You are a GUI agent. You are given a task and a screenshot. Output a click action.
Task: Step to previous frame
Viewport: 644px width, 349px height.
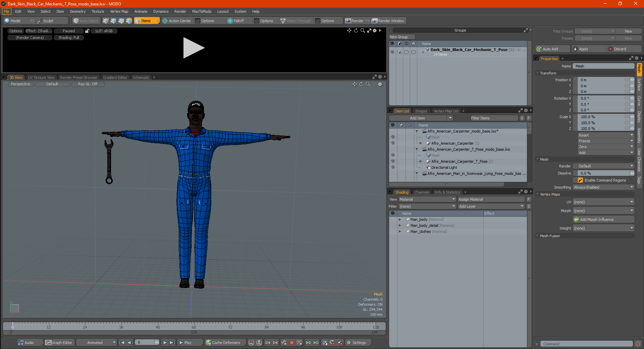point(130,343)
